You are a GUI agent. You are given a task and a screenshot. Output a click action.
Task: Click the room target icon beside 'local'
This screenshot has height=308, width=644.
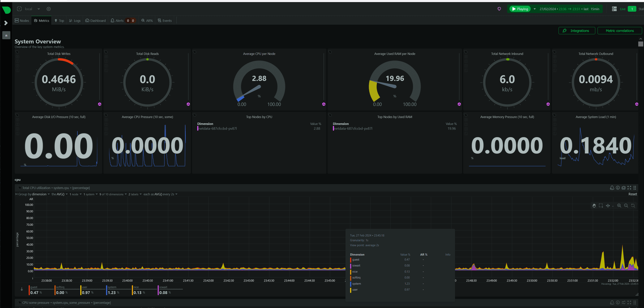pyautogui.click(x=19, y=9)
